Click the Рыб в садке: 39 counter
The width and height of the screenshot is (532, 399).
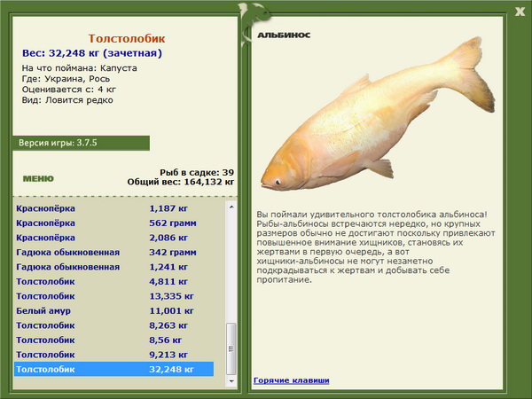(197, 172)
